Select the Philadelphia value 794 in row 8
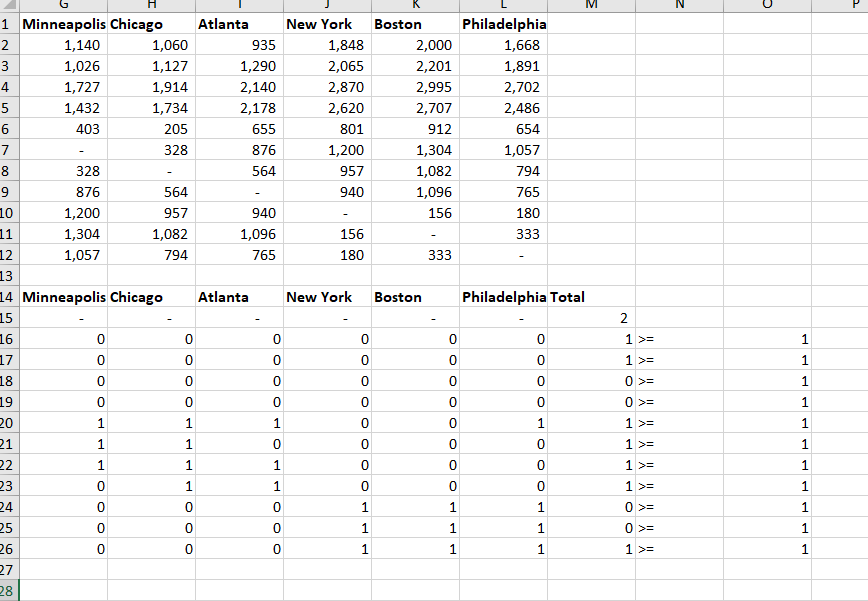 coord(503,171)
